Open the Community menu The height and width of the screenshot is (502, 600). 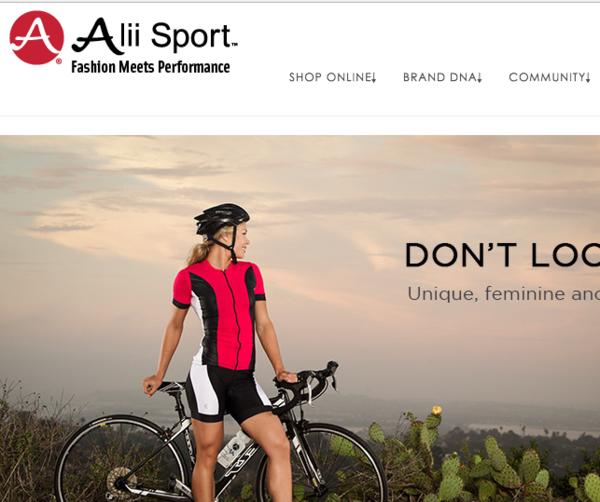point(549,77)
